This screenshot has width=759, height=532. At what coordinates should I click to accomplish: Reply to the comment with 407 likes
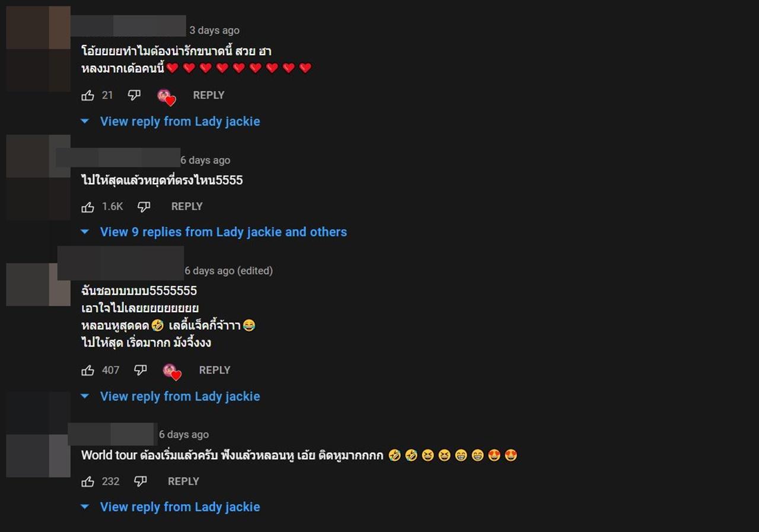tap(215, 370)
